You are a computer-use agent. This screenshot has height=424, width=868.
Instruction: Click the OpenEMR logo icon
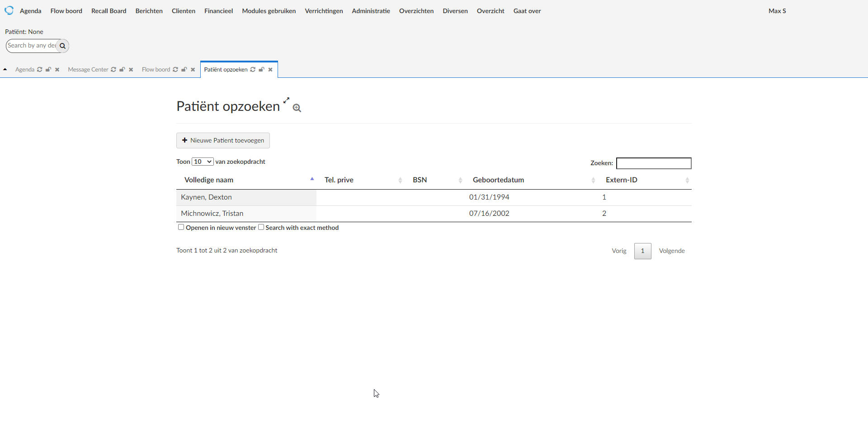9,10
